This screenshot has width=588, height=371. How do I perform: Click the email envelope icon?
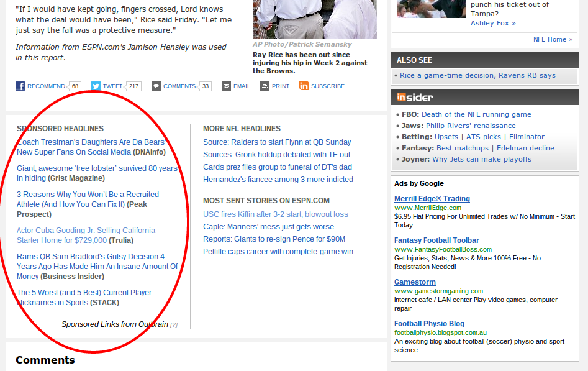[226, 86]
